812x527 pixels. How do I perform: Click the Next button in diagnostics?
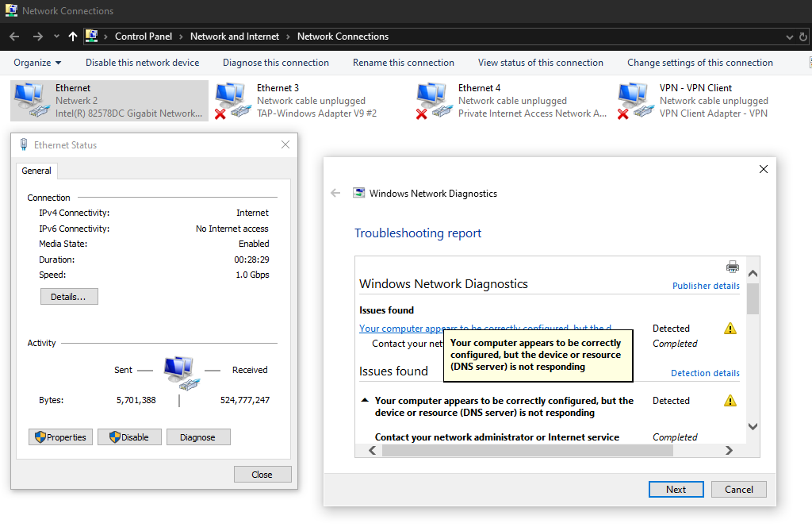676,489
